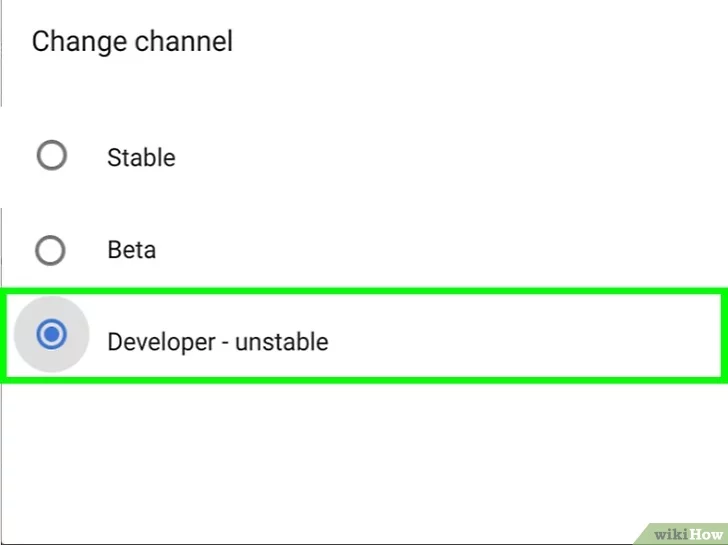Choose the Beta channel radio button
This screenshot has height=545, width=728.
click(50, 250)
